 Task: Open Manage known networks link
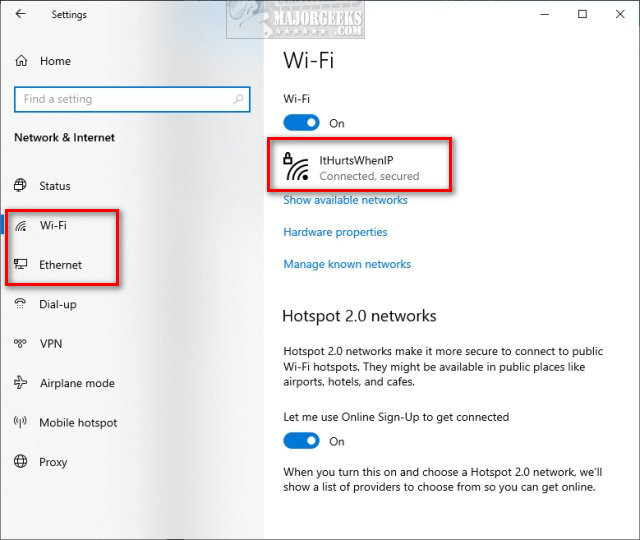pyautogui.click(x=347, y=264)
